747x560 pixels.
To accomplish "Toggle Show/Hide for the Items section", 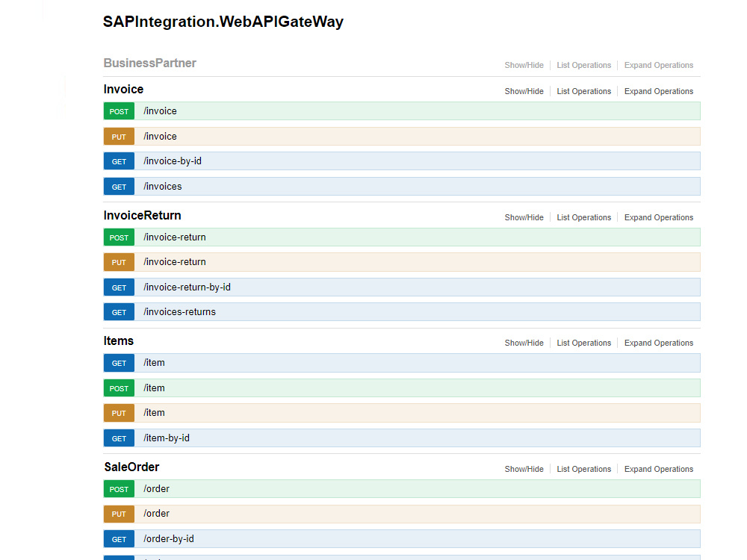I will pyautogui.click(x=524, y=343).
